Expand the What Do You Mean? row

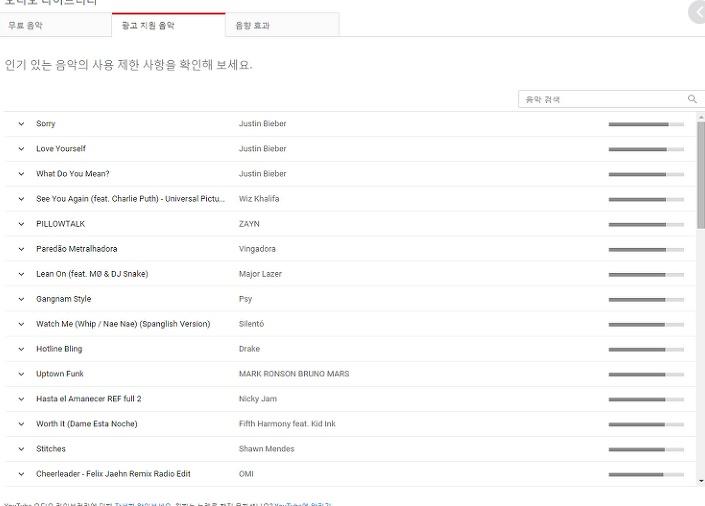21,174
